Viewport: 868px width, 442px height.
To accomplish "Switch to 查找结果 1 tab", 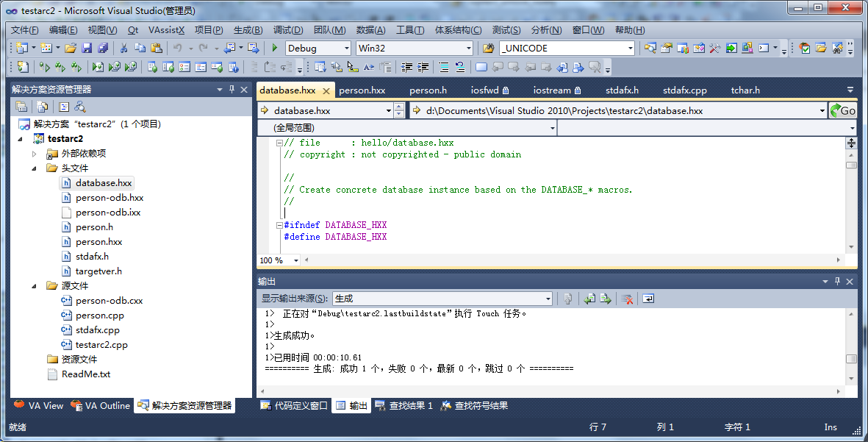I will pyautogui.click(x=404, y=406).
